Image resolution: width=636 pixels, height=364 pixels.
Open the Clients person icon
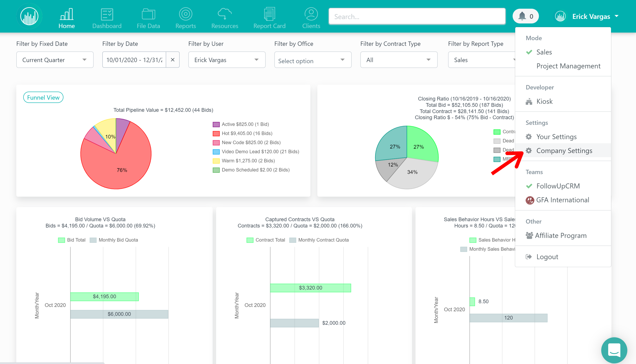pyautogui.click(x=311, y=14)
